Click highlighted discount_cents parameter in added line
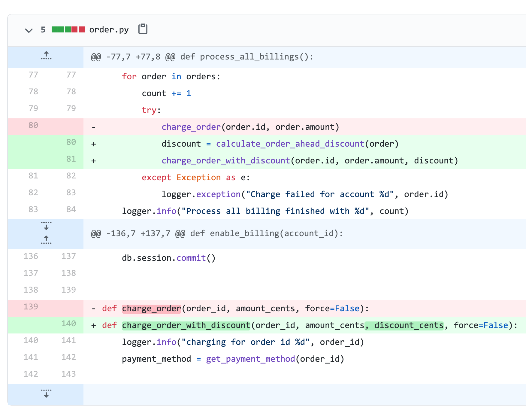 (x=408, y=325)
